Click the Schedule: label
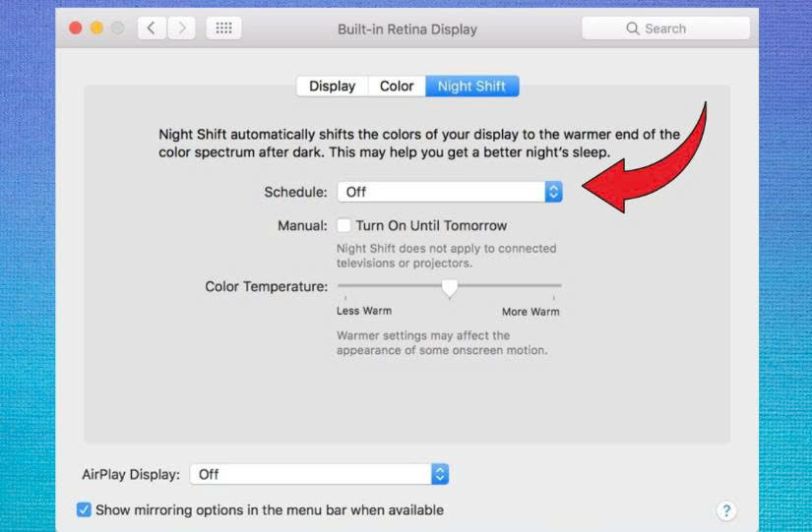 [x=295, y=192]
